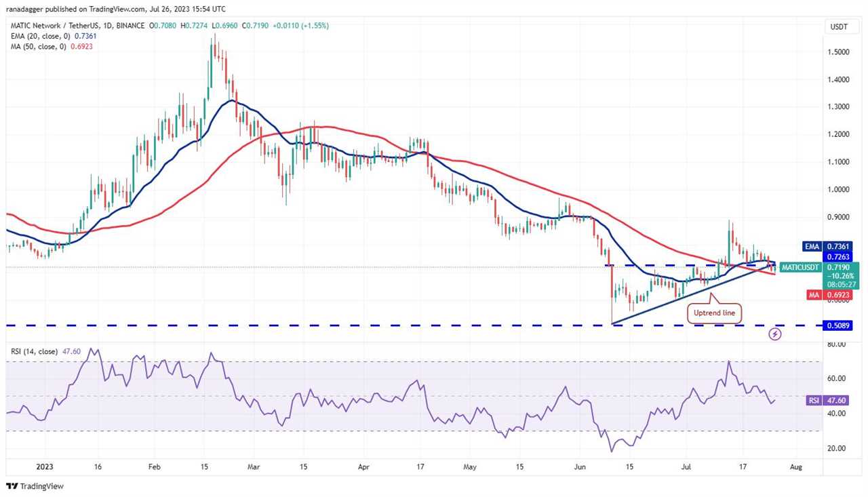This screenshot has height=497, width=868.
Task: Select the 'Uptrend line' annotation label
Action: (x=713, y=313)
